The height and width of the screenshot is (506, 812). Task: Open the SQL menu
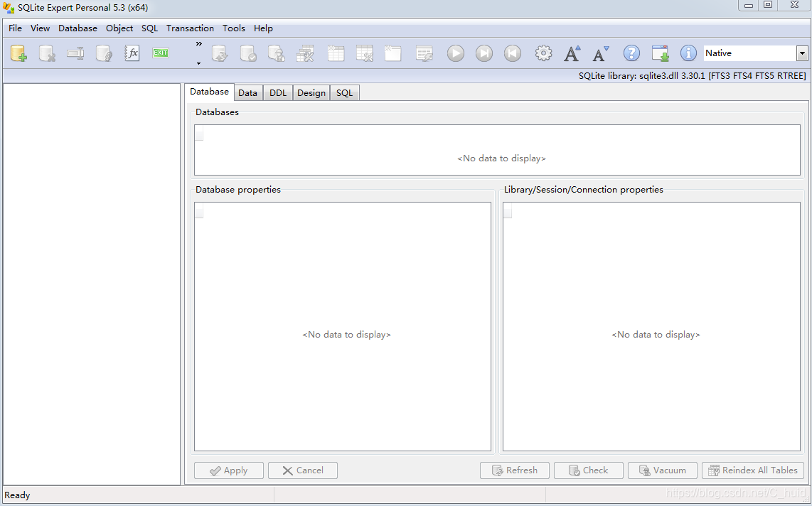coord(149,28)
